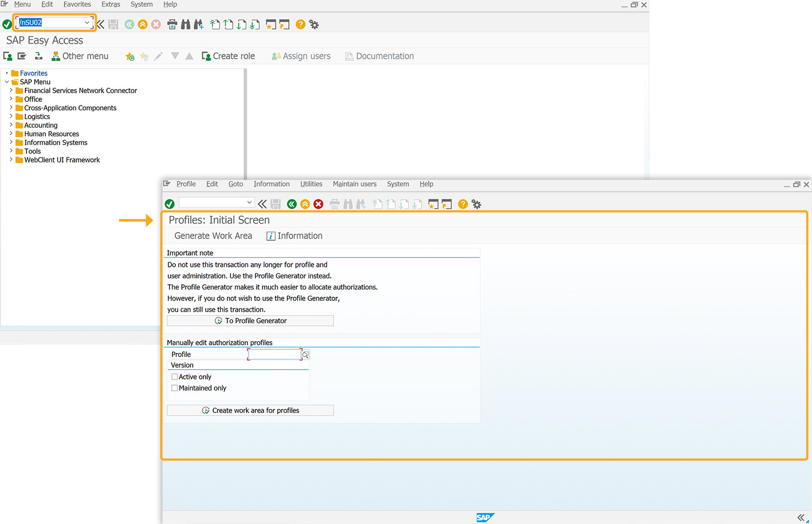Viewport: 812px width, 524px height.
Task: Click the To Profile Generator button
Action: [x=250, y=321]
